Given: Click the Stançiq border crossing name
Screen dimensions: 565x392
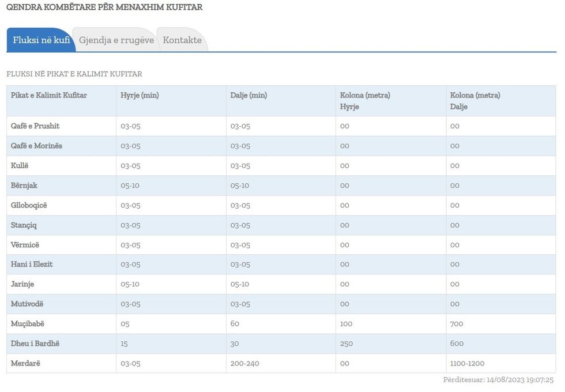Looking at the screenshot, I should [x=24, y=225].
